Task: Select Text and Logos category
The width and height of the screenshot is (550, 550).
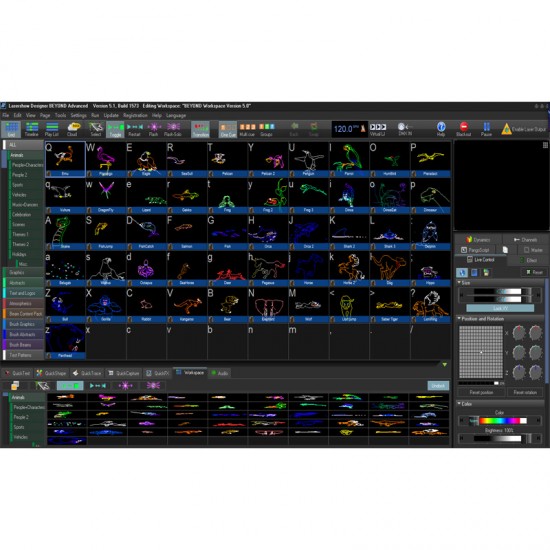Action: 24,293
